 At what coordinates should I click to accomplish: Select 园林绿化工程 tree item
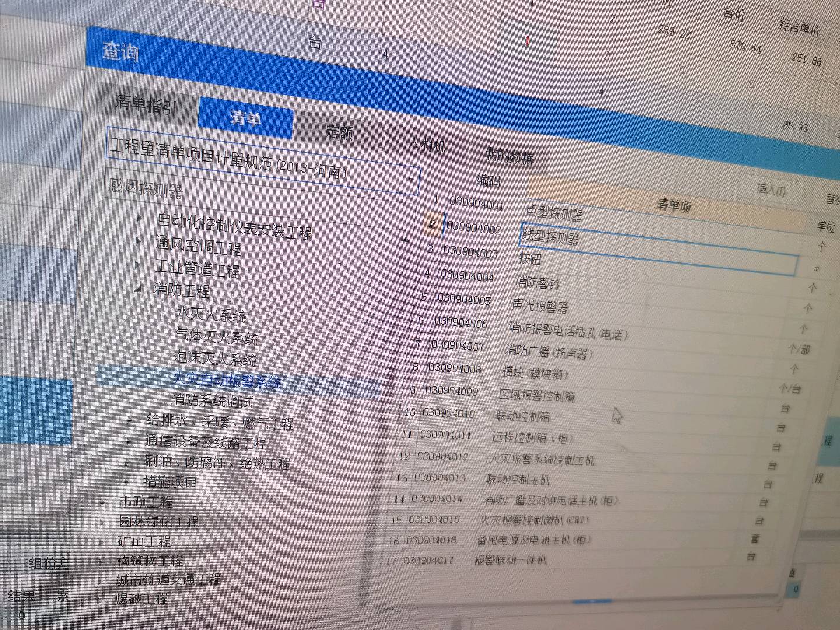pos(159,521)
